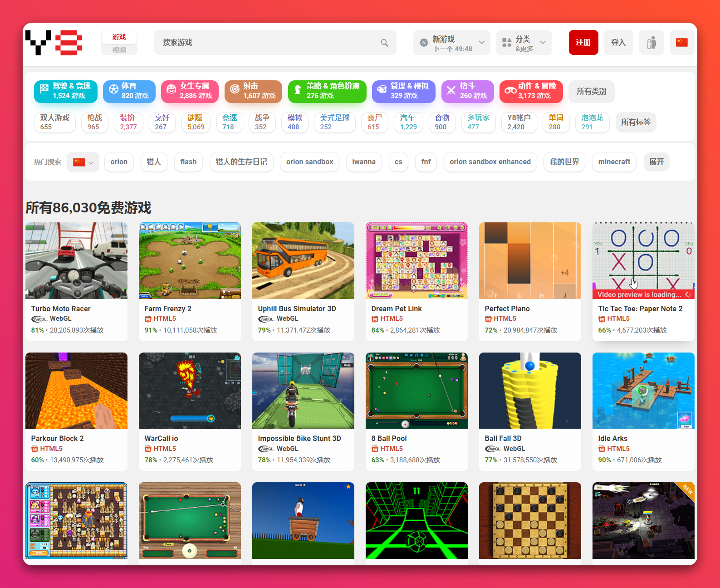Select the 双人游戏 two-player tag
This screenshot has height=588, width=720.
(54, 122)
